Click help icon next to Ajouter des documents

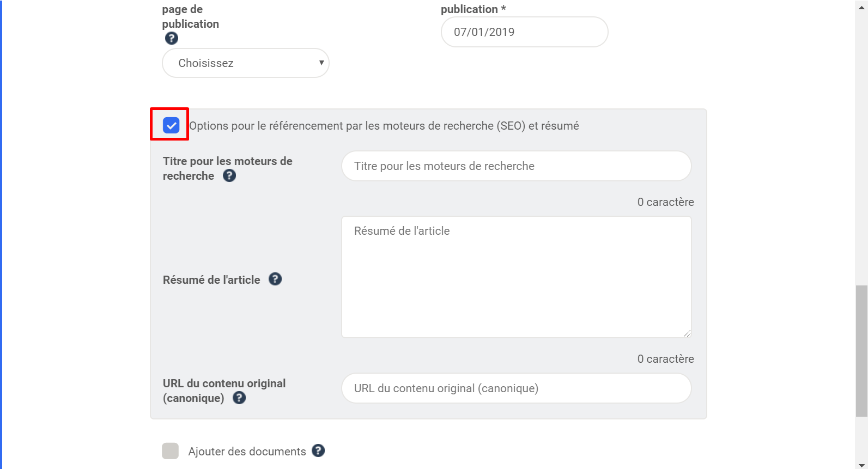[x=318, y=450]
